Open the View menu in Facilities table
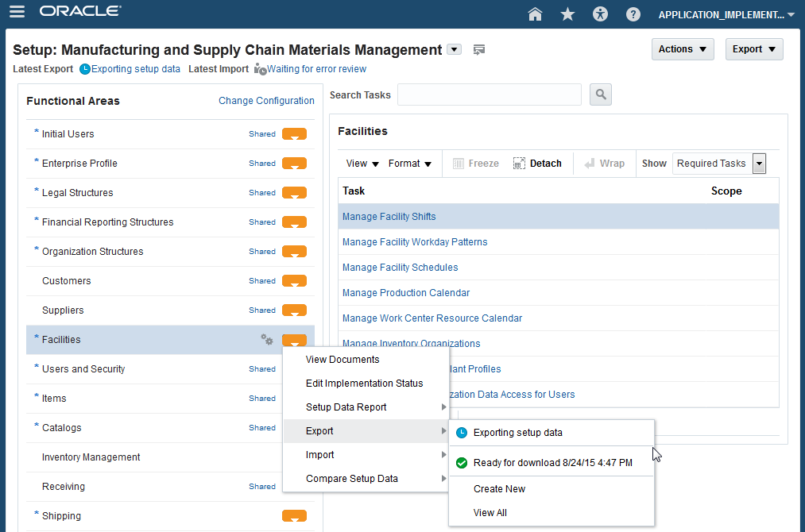The image size is (805, 532). coord(362,164)
